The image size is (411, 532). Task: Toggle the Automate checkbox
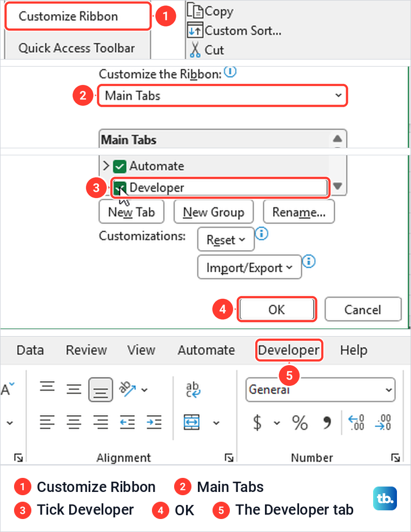click(120, 166)
